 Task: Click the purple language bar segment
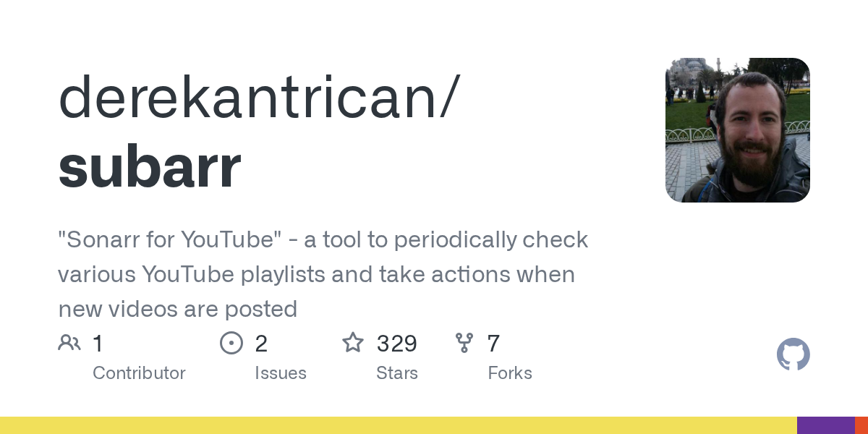825,425
